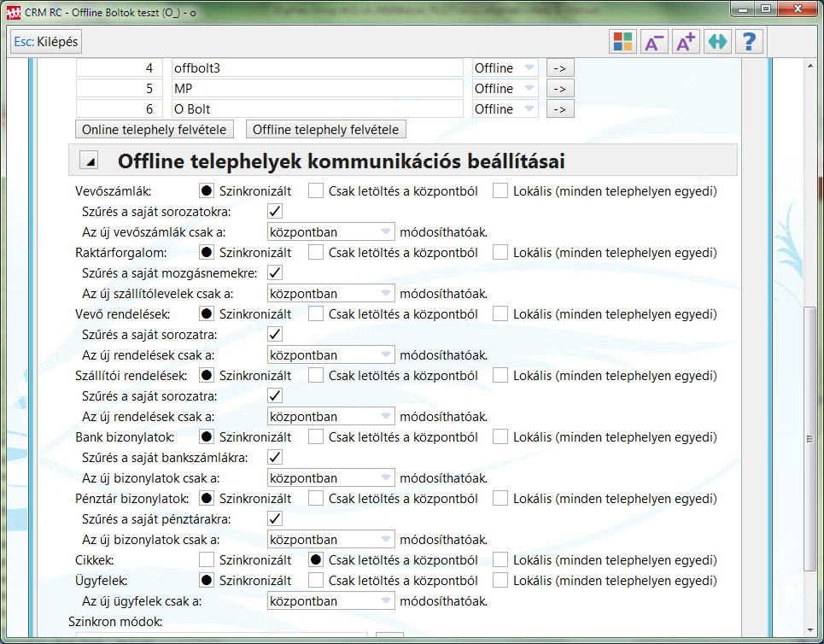Viewport: 824px width, 644px height.
Task: Click the scrollbar down arrow
Action: (809, 629)
